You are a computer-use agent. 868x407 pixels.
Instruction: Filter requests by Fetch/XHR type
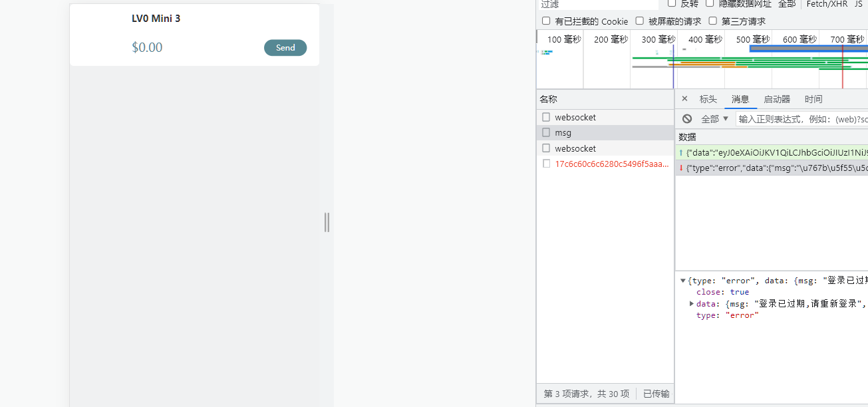826,4
